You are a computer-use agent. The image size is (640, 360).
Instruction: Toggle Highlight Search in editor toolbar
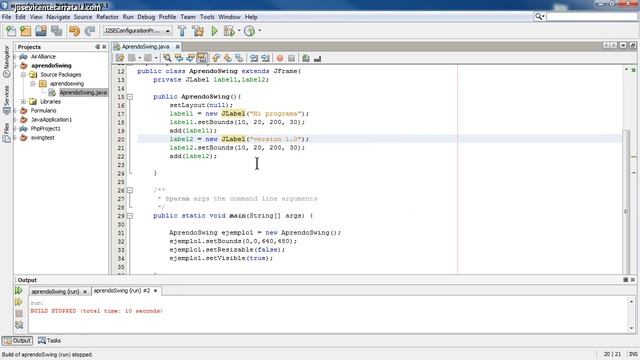[202, 58]
